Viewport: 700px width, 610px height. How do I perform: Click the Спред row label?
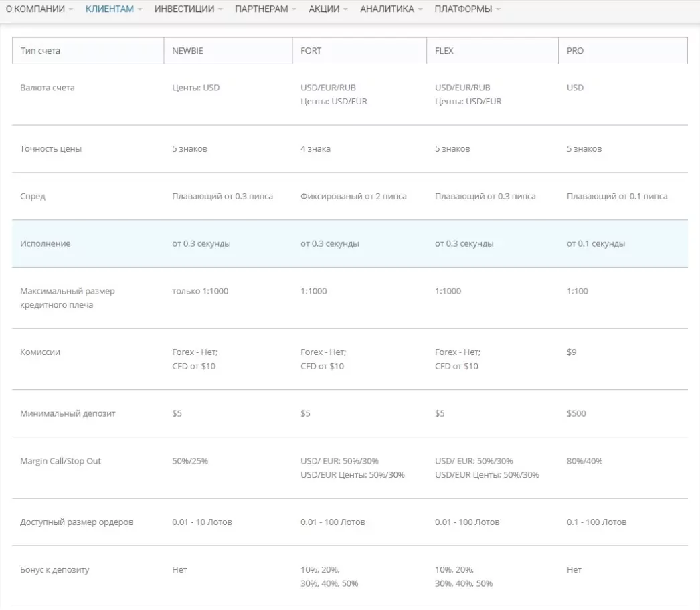coord(33,197)
